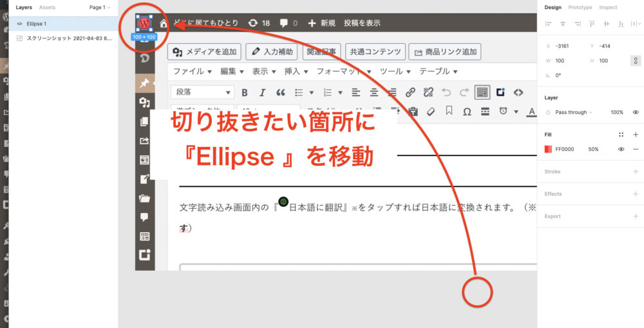Switch to the Prototype tab
This screenshot has width=644, height=328.
[x=580, y=7]
